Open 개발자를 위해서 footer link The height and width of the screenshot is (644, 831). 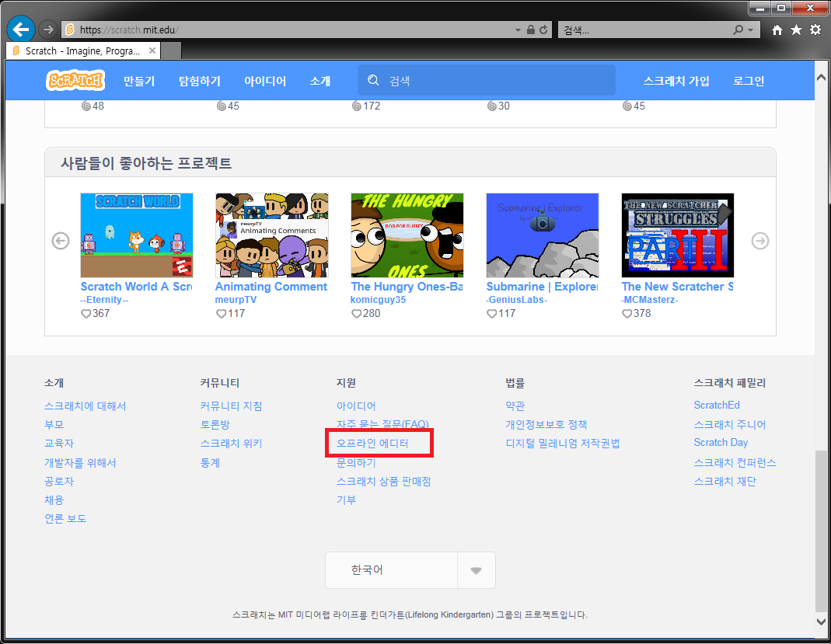[x=80, y=463]
